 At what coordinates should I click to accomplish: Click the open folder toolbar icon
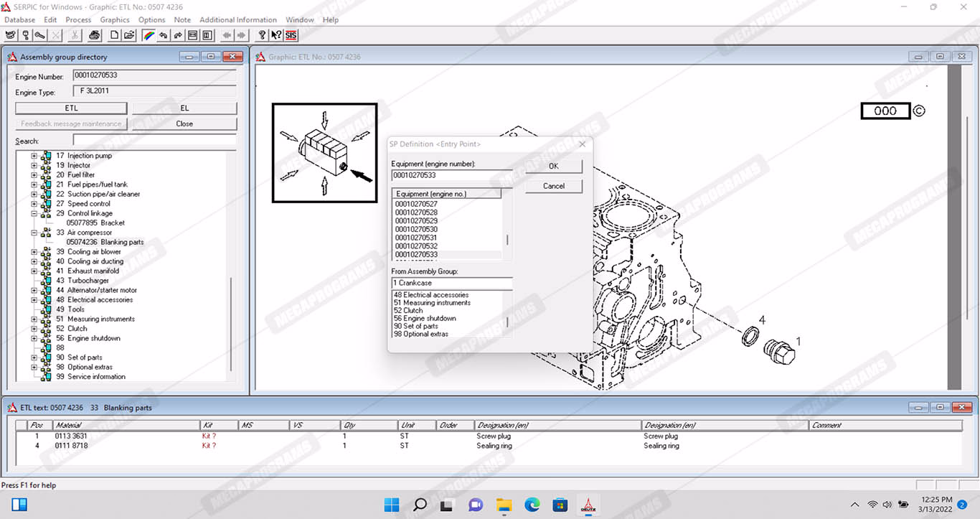pos(129,34)
